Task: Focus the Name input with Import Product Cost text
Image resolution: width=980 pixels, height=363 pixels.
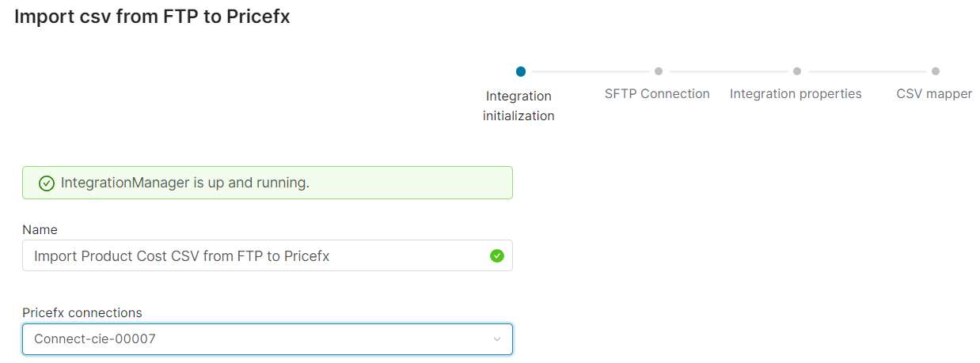Action: (x=237, y=255)
